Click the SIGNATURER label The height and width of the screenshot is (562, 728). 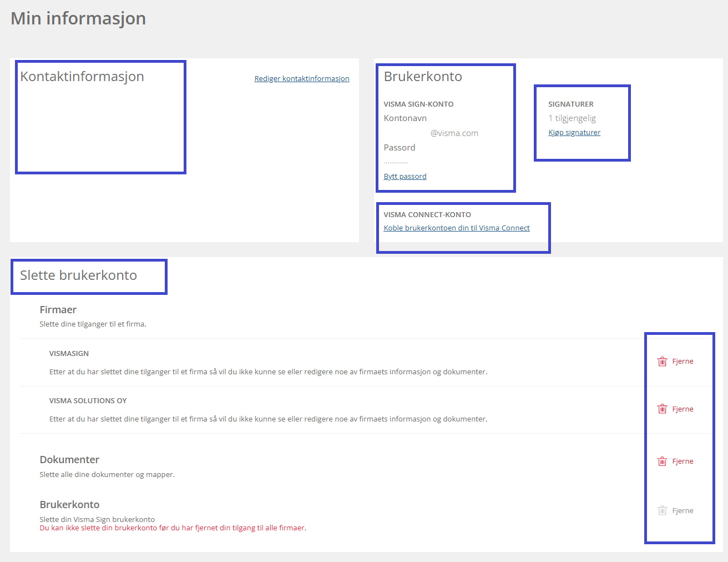[x=571, y=104]
